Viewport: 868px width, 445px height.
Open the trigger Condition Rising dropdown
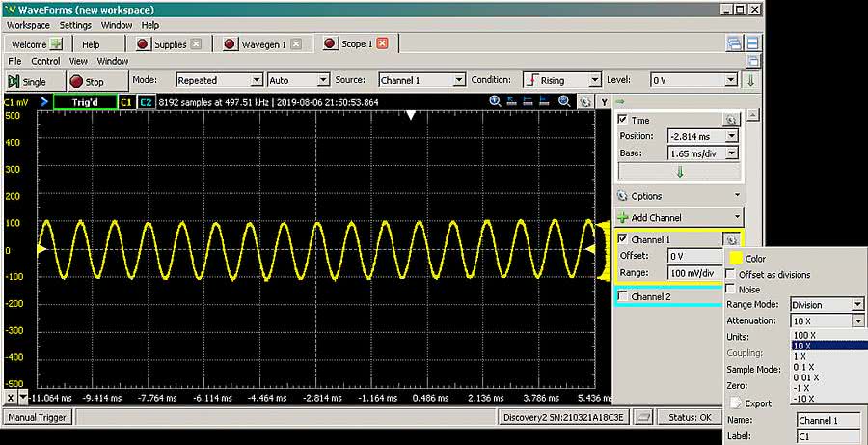(562, 80)
